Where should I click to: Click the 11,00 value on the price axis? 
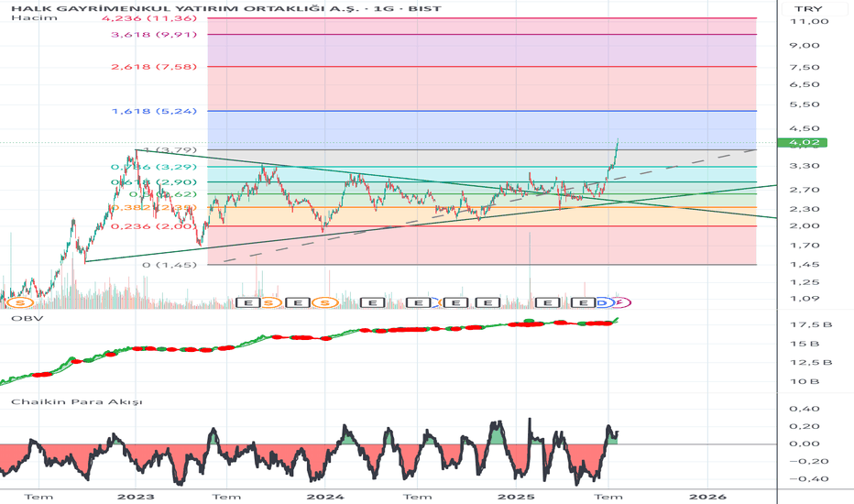click(808, 21)
